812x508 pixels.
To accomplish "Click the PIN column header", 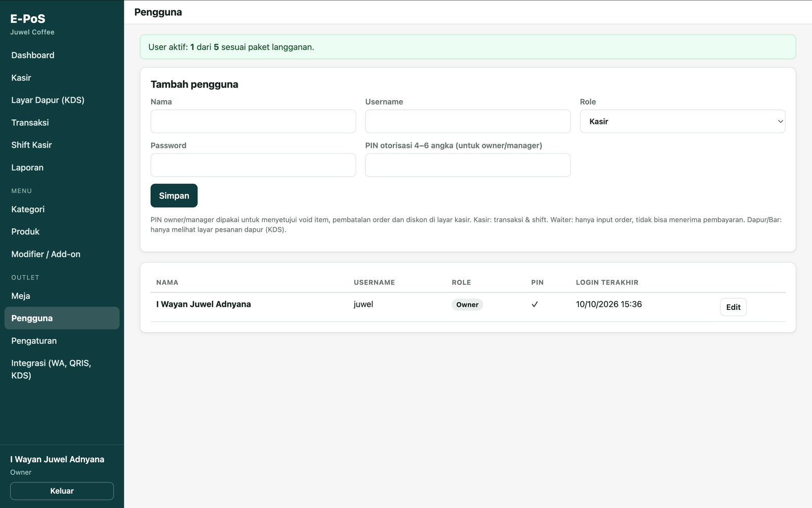I will coord(537,282).
